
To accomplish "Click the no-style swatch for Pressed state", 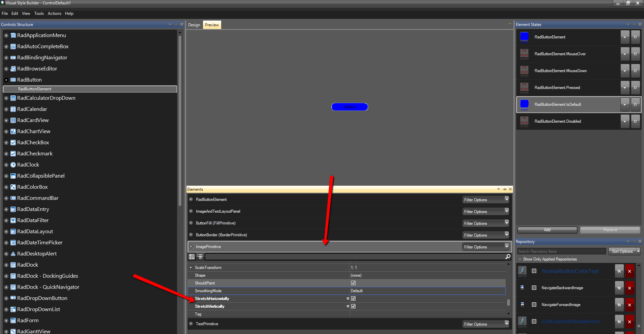I will [524, 87].
